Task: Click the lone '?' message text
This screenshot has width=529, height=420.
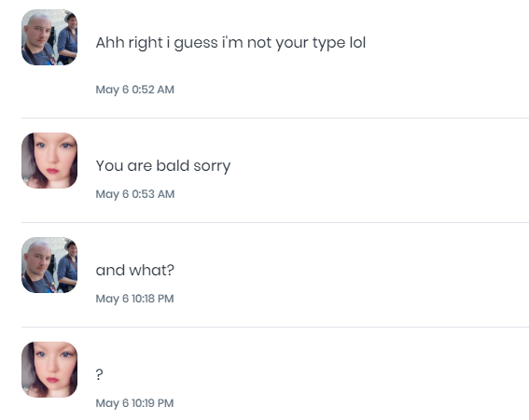Action: [x=99, y=374]
